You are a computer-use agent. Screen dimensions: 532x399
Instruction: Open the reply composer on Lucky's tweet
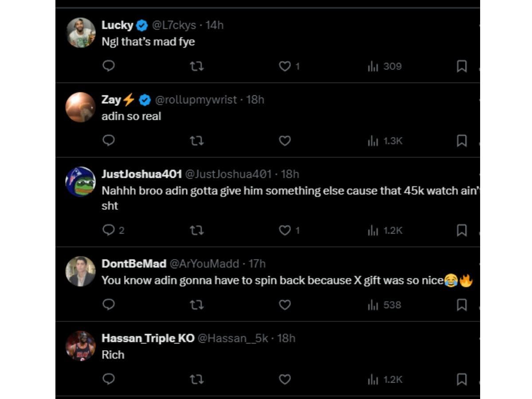108,66
